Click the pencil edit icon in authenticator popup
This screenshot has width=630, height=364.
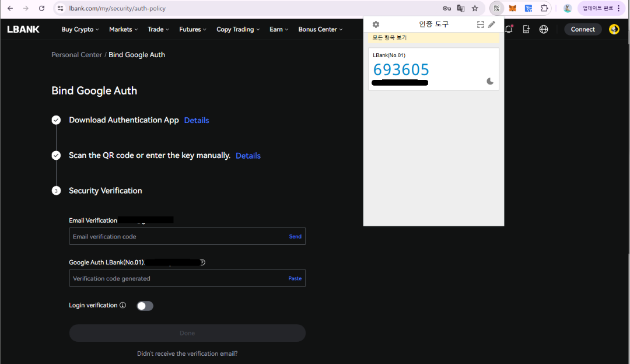[x=492, y=24]
